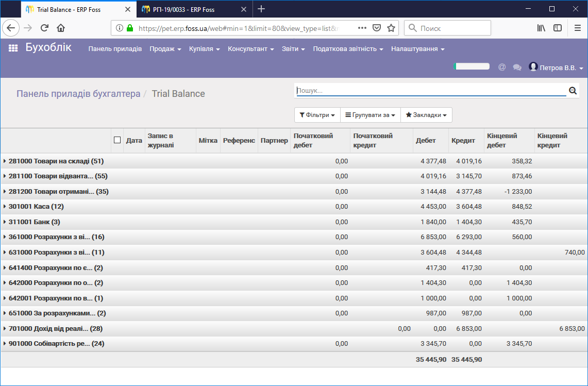The width and height of the screenshot is (588, 386).
Task: Open the conversations chat icon
Action: [517, 68]
